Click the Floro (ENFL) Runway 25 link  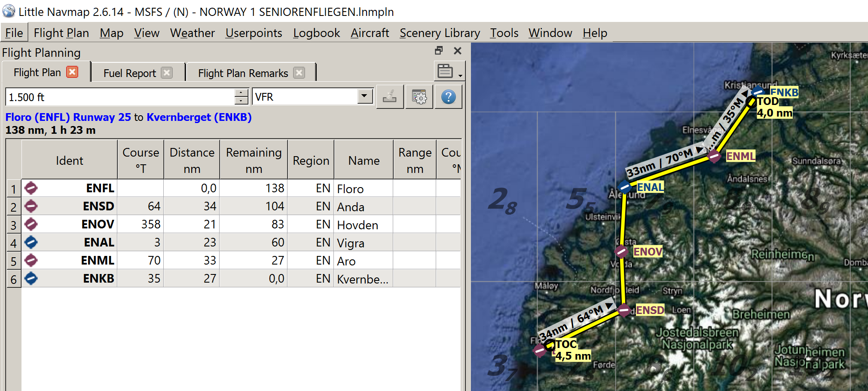coord(68,117)
